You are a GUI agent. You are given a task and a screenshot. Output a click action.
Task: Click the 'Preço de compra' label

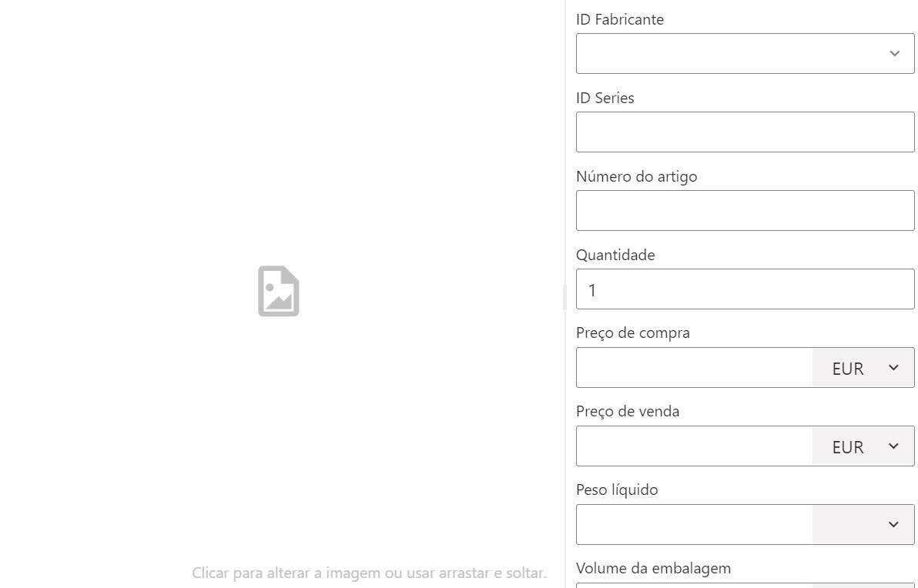[x=633, y=333]
